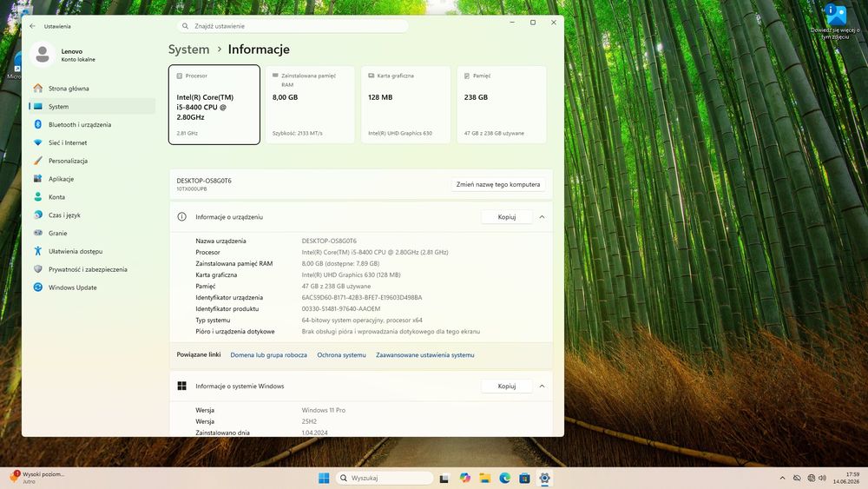Minimize the Ustawienia window

[x=512, y=23]
